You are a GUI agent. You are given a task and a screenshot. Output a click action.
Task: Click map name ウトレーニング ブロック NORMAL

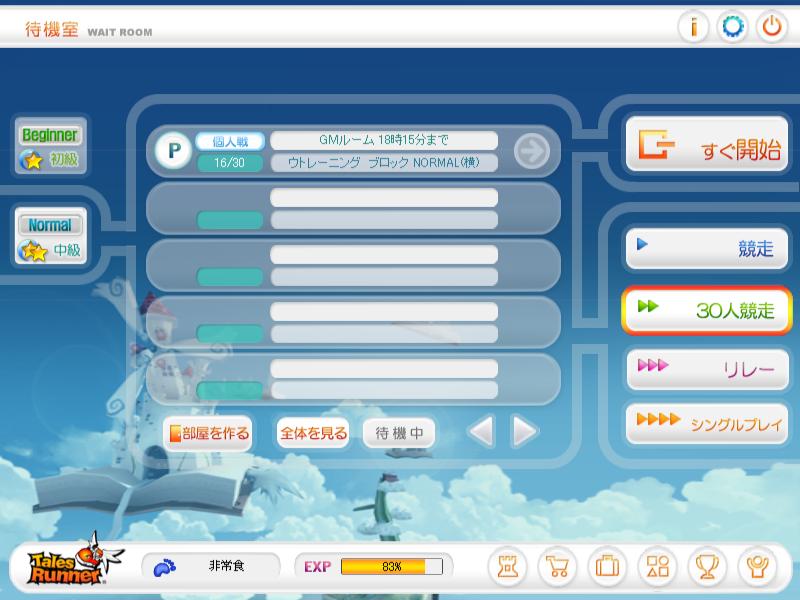(x=384, y=162)
